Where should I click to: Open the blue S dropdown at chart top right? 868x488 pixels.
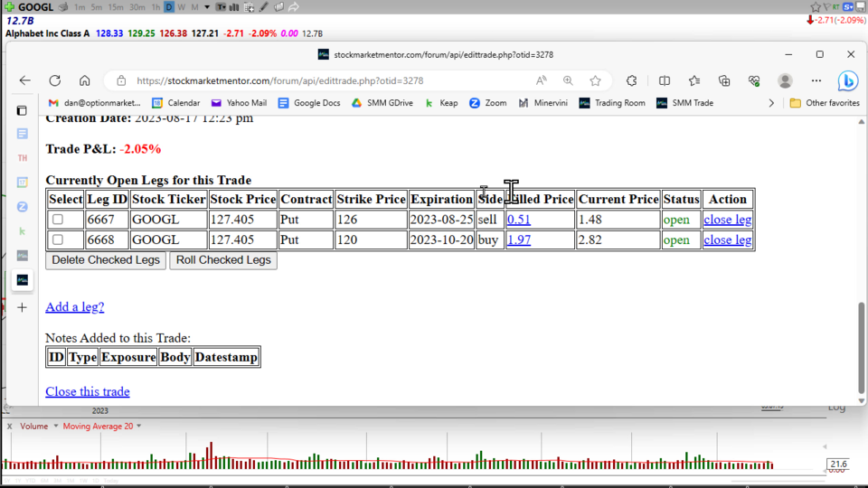[x=848, y=6]
